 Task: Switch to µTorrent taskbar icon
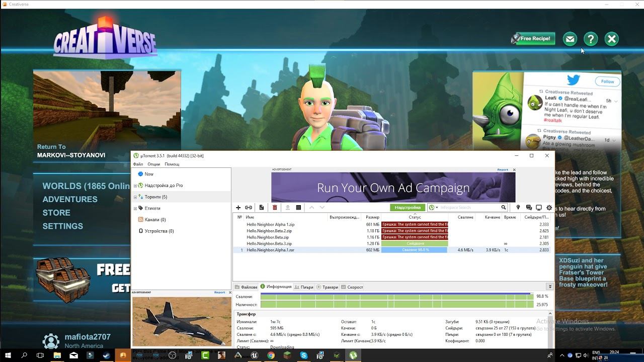click(353, 355)
